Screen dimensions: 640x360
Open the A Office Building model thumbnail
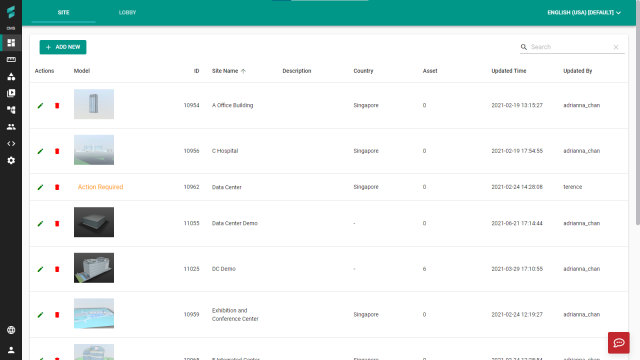pyautogui.click(x=94, y=104)
